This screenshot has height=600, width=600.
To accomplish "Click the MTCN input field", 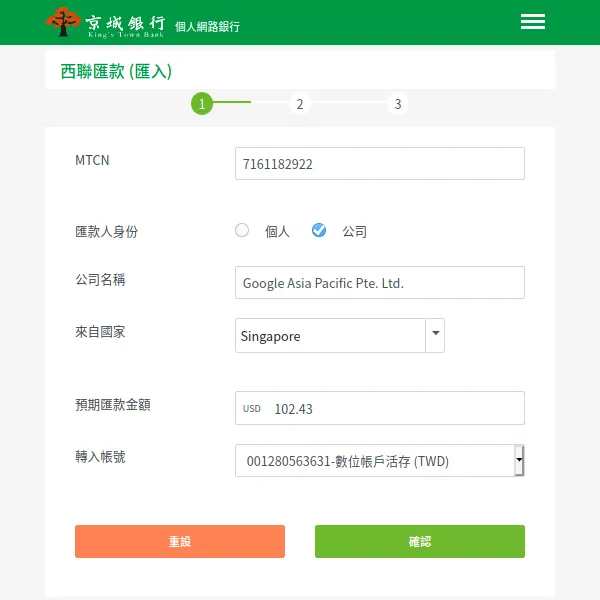I will pos(380,163).
